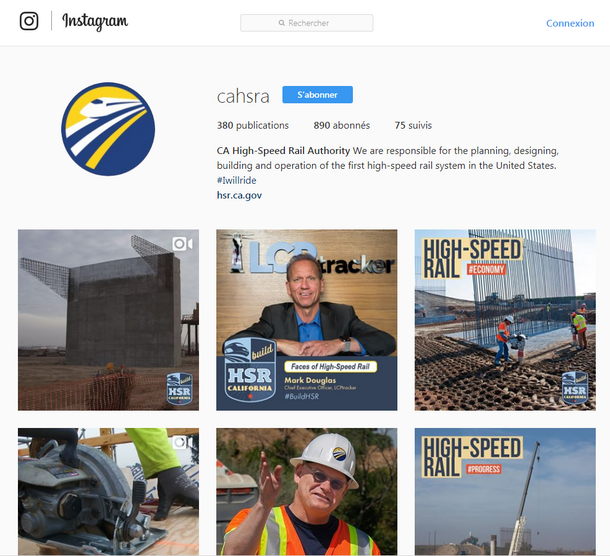View the 75 suivis following list

click(x=413, y=125)
